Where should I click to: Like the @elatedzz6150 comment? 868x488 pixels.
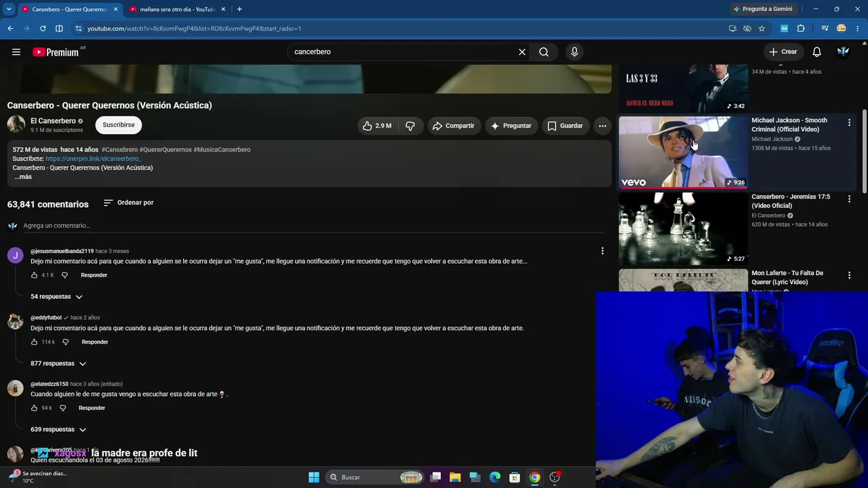35,408
